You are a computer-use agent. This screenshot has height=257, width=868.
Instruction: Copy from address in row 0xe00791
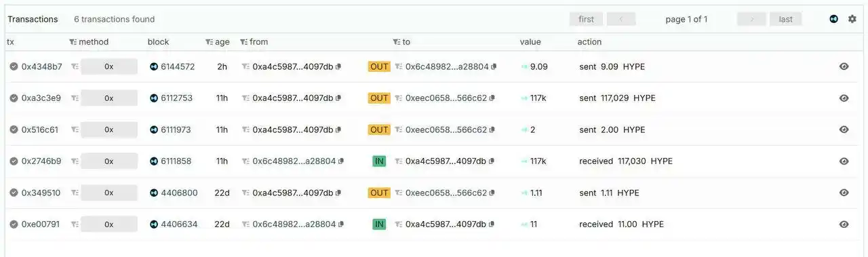tap(341, 224)
